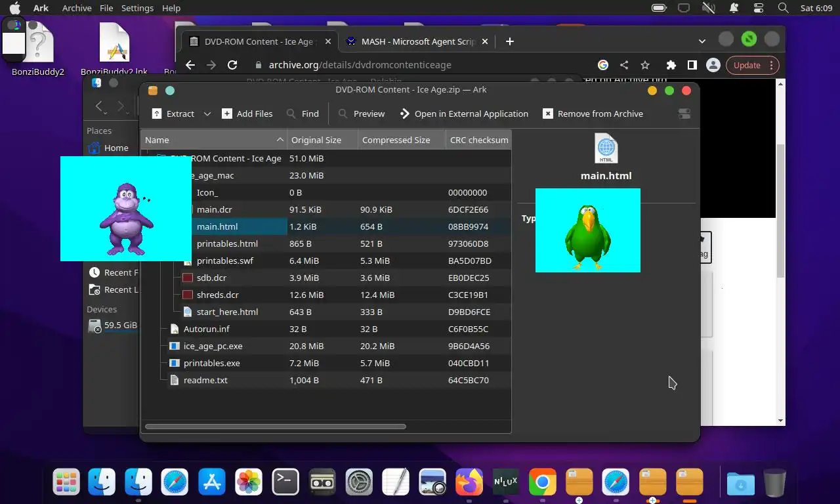Screen dimensions: 840x504
Task: Sort by Original Size column header
Action: (x=323, y=140)
